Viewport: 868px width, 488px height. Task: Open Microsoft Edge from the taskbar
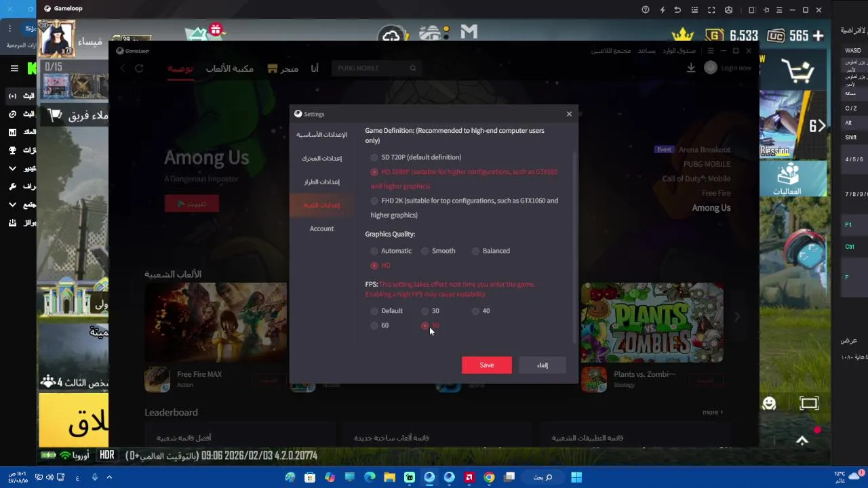coord(370,477)
